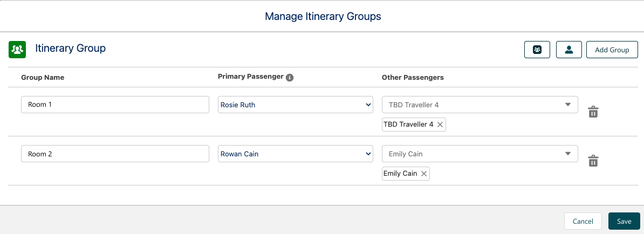Click the single person icon button
Image resolution: width=644 pixels, height=234 pixels.
[568, 50]
